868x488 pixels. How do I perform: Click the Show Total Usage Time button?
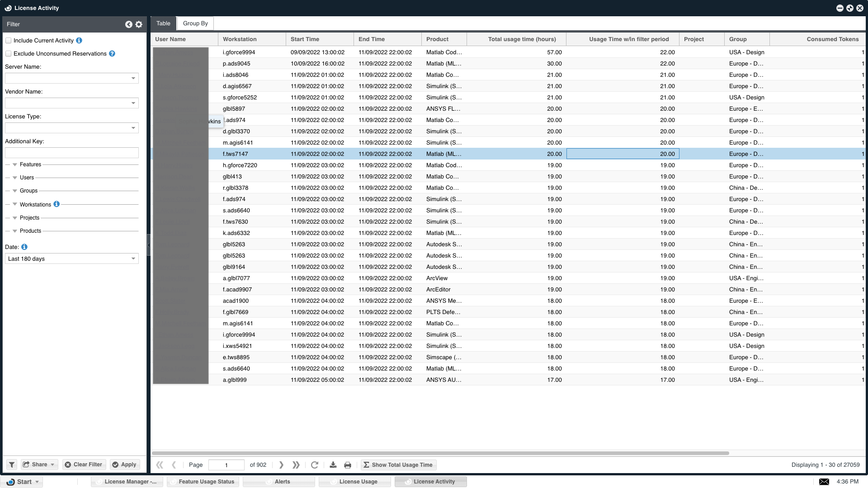tap(398, 465)
